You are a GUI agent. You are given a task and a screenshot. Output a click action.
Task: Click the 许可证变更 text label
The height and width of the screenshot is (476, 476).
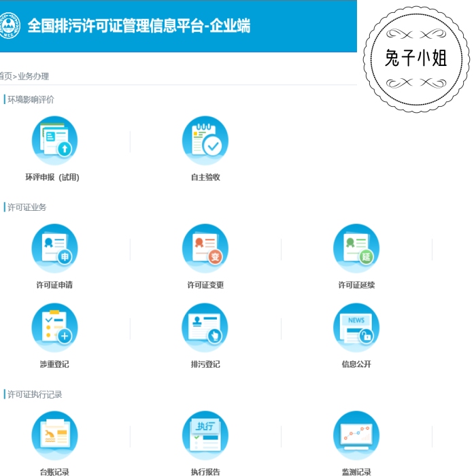[x=205, y=285]
